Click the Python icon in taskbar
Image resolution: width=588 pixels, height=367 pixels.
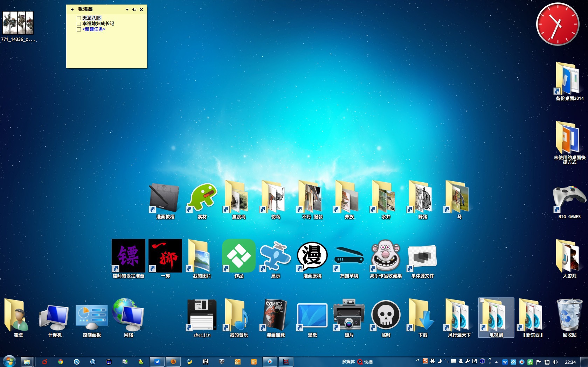tap(189, 362)
